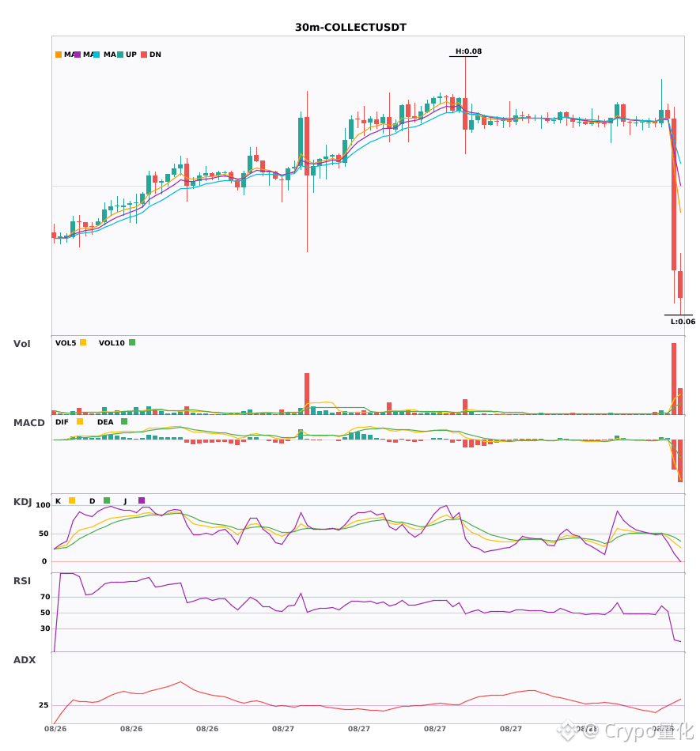
Task: Click the L:0.06 low price label
Action: [x=683, y=322]
